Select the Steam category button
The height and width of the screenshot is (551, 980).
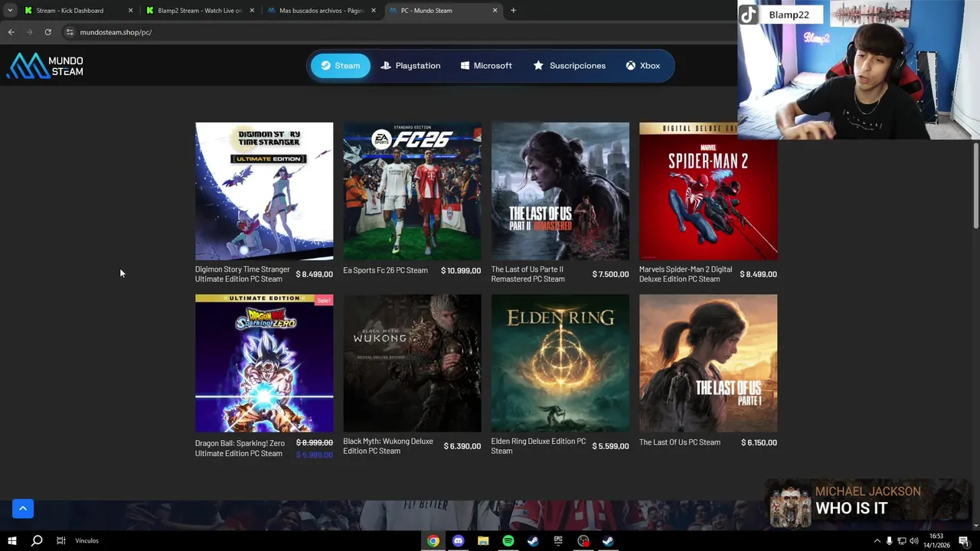point(341,66)
